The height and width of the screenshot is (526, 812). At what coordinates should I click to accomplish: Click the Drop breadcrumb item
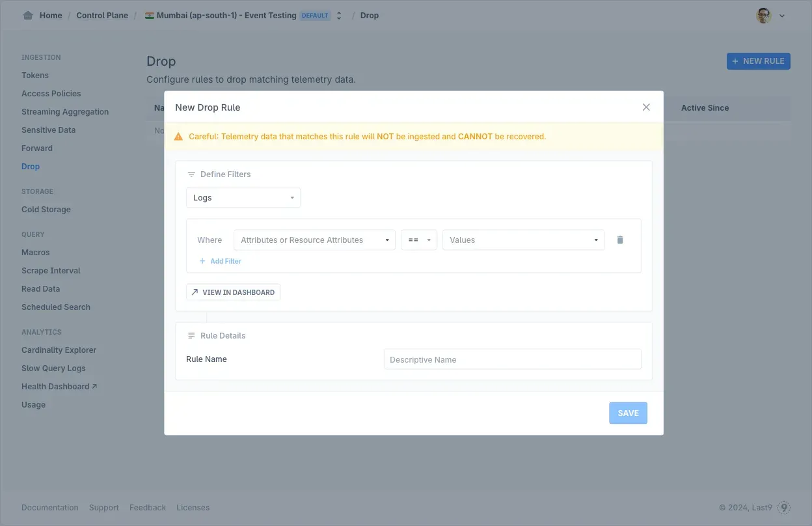click(x=370, y=16)
